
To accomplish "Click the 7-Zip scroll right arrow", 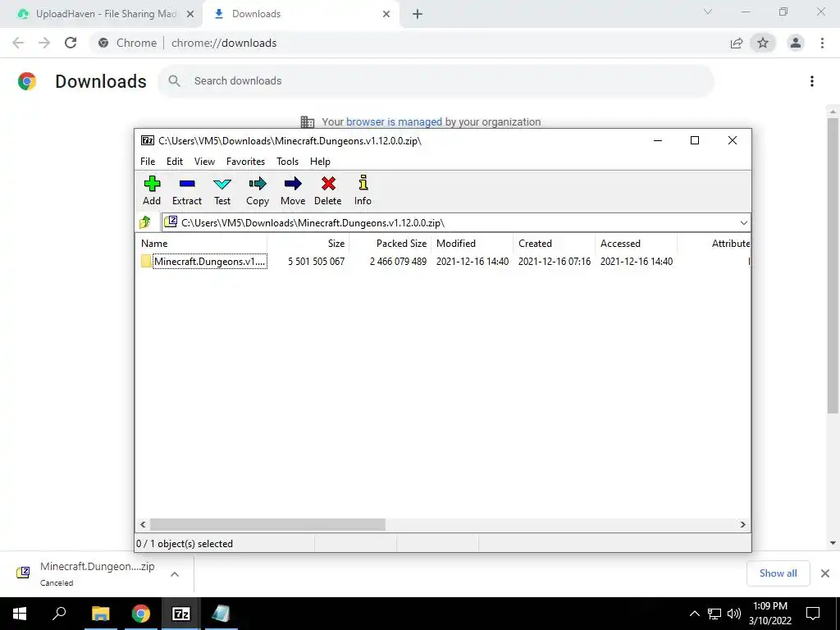I will 742,524.
